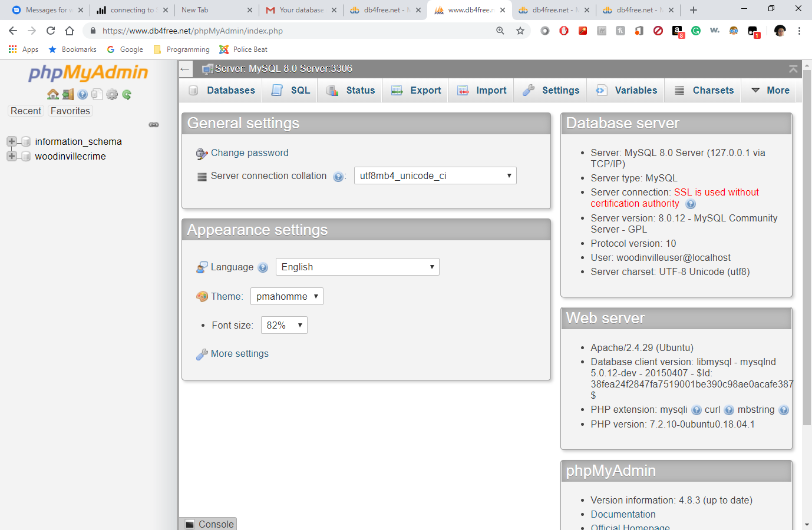Select the Export tab
This screenshot has width=812, height=530.
pyautogui.click(x=416, y=90)
